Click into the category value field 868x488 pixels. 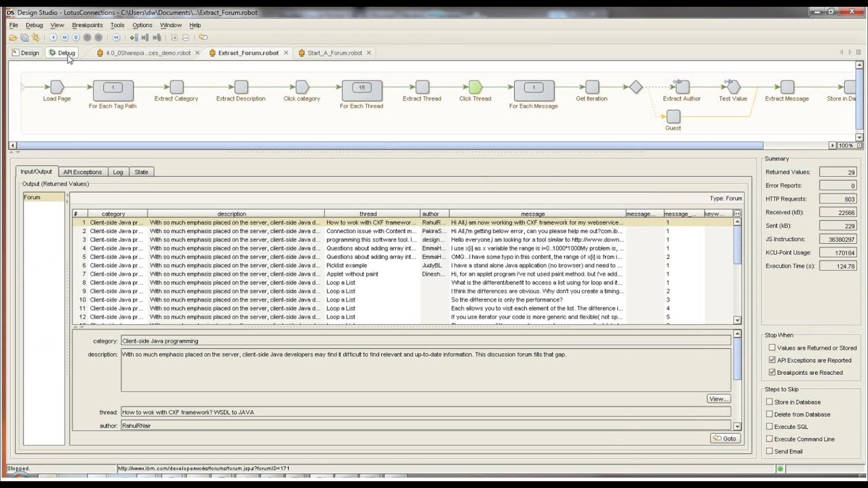coord(426,341)
